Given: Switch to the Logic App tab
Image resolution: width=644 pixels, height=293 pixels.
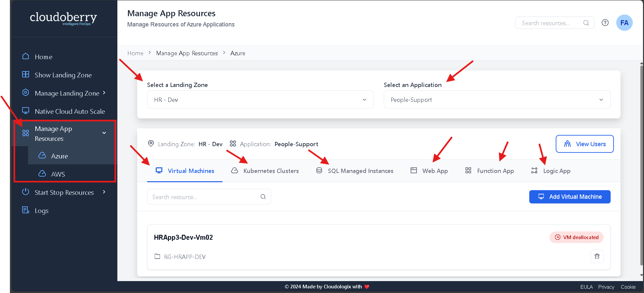Looking at the screenshot, I should coord(551,171).
